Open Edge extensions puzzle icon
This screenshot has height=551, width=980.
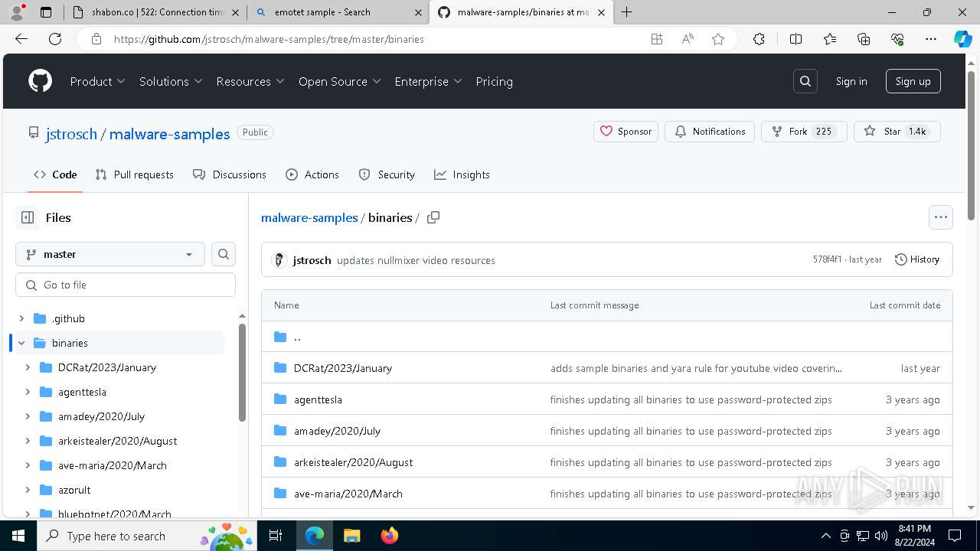[x=759, y=39]
